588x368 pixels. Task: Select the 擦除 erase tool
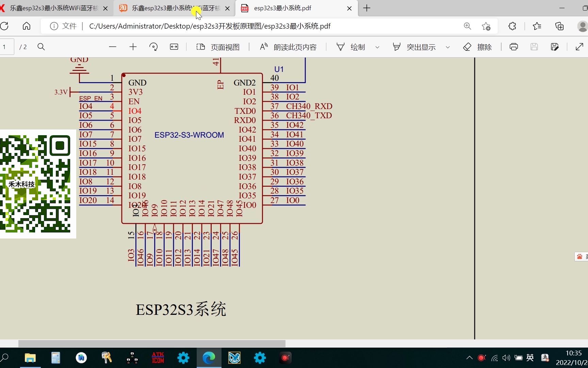[x=477, y=47]
